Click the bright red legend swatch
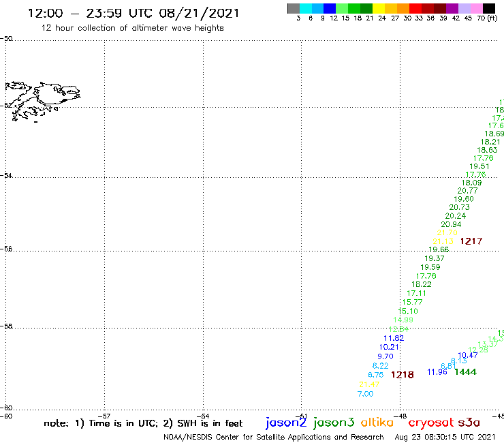504x443 pixels. (x=415, y=8)
